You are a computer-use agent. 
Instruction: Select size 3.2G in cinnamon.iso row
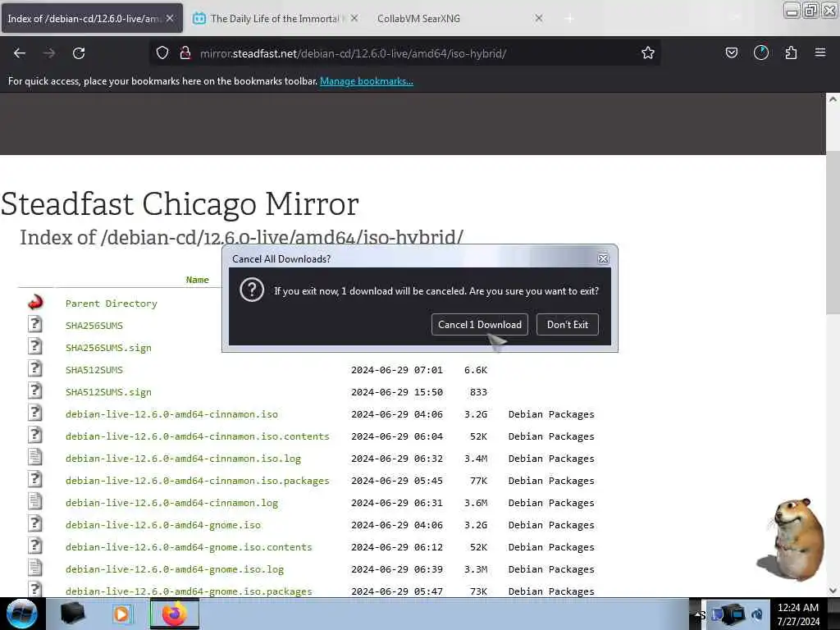(476, 414)
